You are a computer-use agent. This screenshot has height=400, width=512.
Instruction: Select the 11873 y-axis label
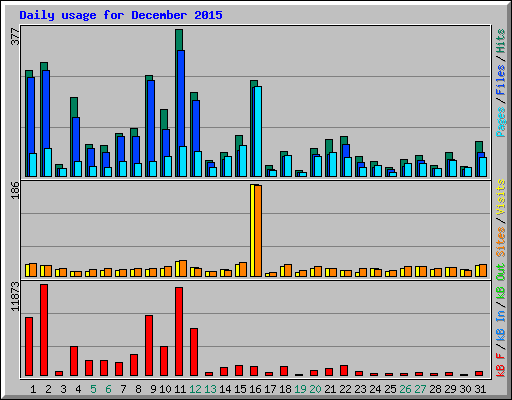click(x=15, y=296)
